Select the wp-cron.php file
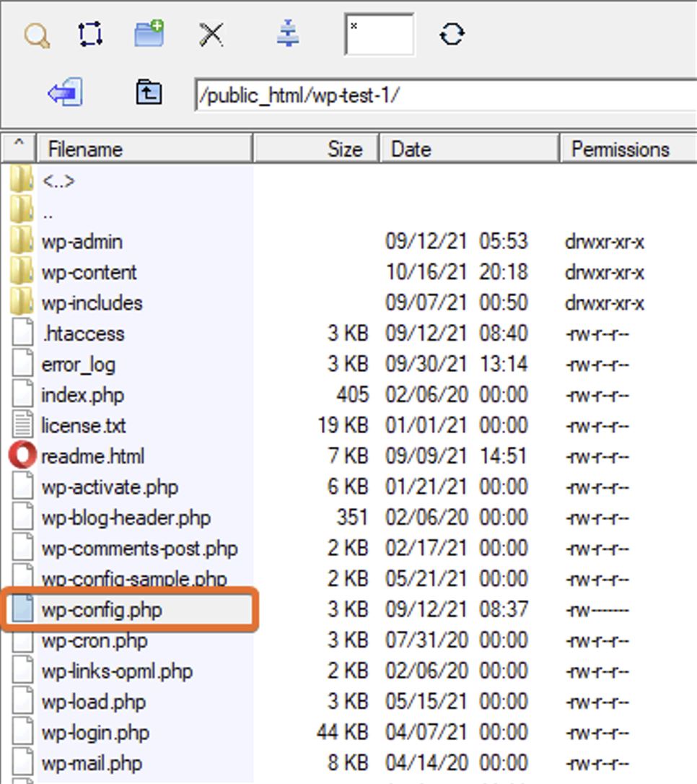 [95, 641]
